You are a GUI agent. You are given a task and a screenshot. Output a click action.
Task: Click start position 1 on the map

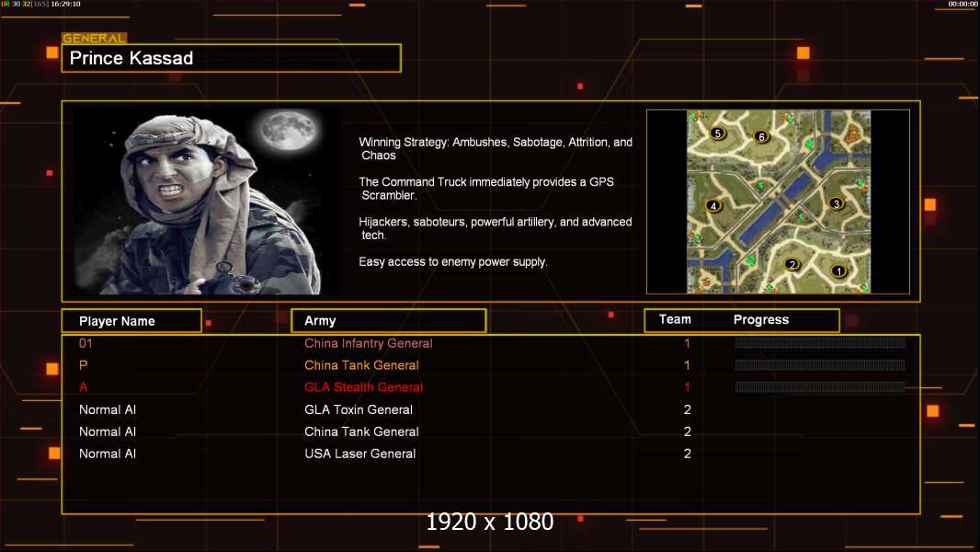point(838,271)
